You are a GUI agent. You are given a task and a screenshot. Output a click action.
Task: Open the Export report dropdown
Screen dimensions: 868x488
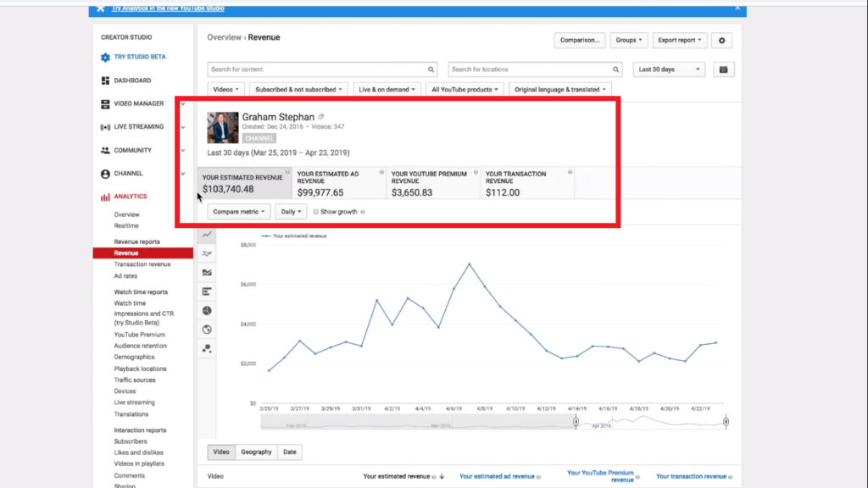point(679,41)
